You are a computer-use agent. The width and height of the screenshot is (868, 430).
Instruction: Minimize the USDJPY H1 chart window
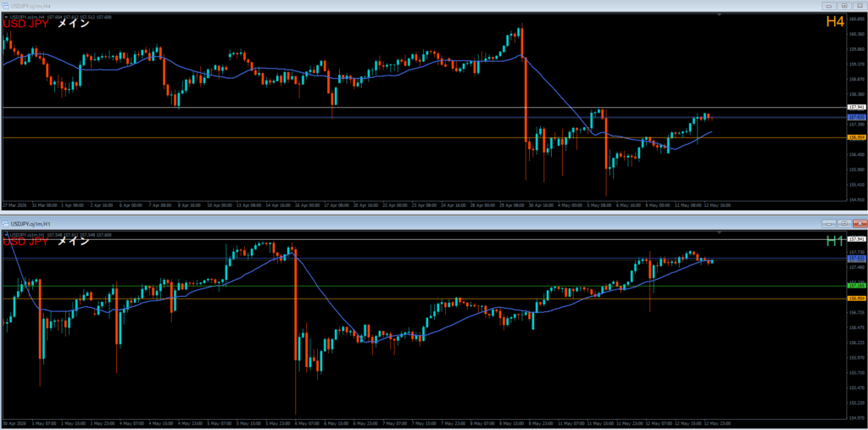click(829, 223)
